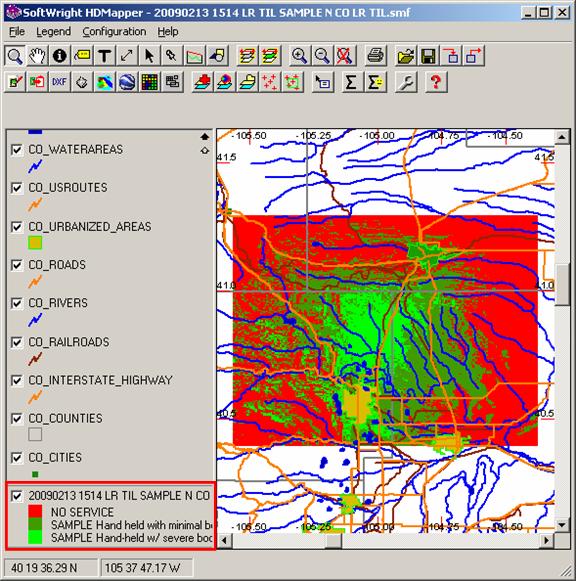Viewport: 576px width, 581px height.
Task: Click the NO SERVICE red color swatch
Action: (35, 511)
